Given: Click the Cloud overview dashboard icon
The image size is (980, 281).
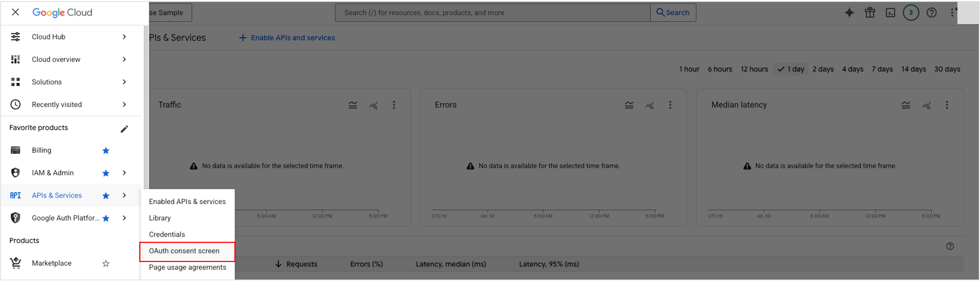Looking at the screenshot, I should point(16,59).
